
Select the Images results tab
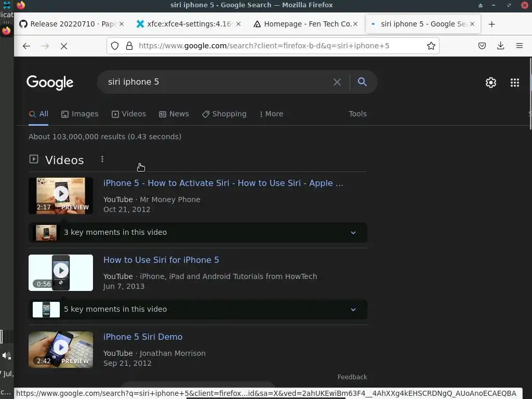(x=79, y=114)
